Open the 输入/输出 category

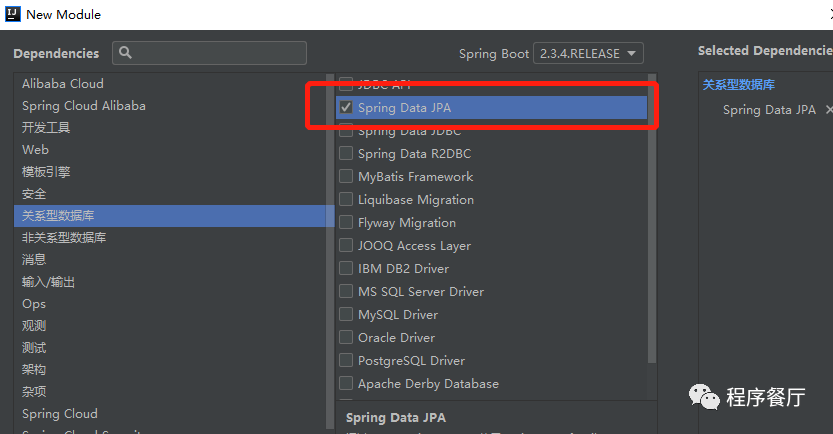coord(48,282)
